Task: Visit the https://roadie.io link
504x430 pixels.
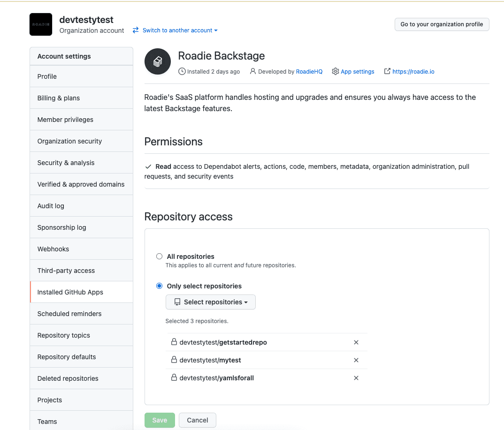Action: 413,72
